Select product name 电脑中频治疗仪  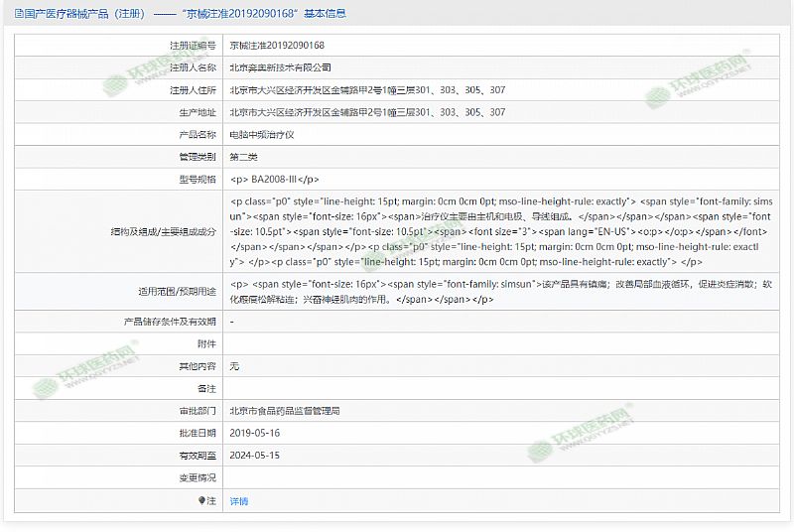click(262, 134)
